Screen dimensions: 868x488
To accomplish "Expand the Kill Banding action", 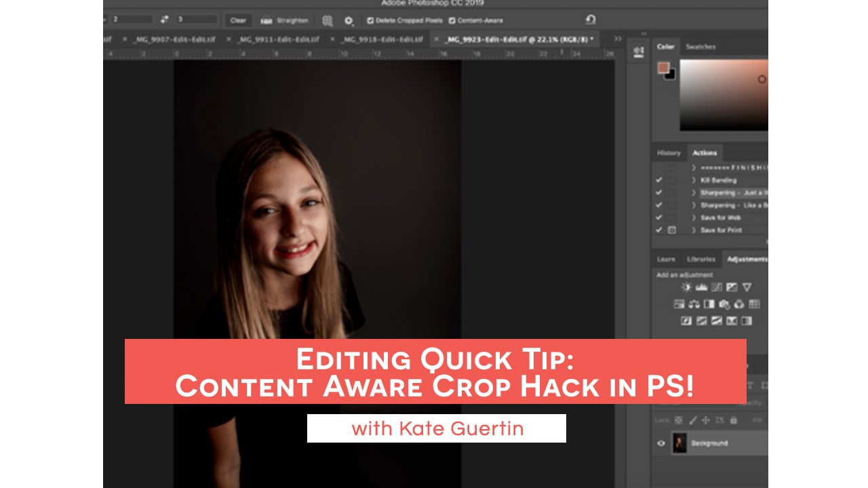I will [694, 180].
